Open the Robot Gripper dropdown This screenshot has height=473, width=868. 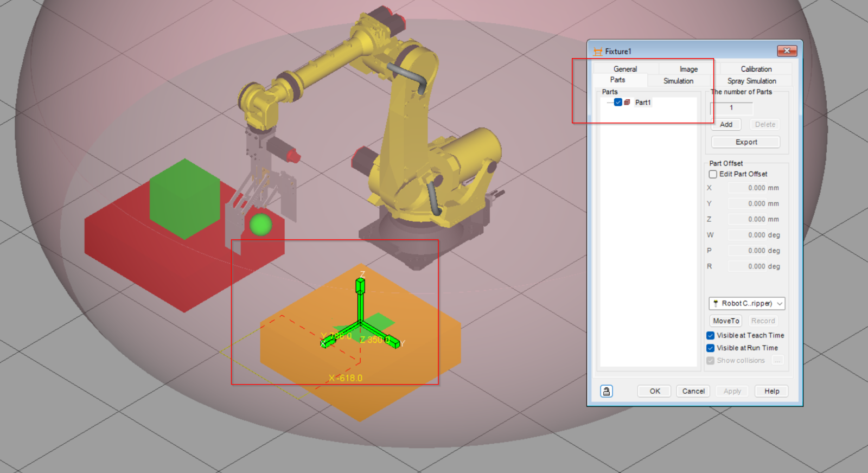coord(747,303)
